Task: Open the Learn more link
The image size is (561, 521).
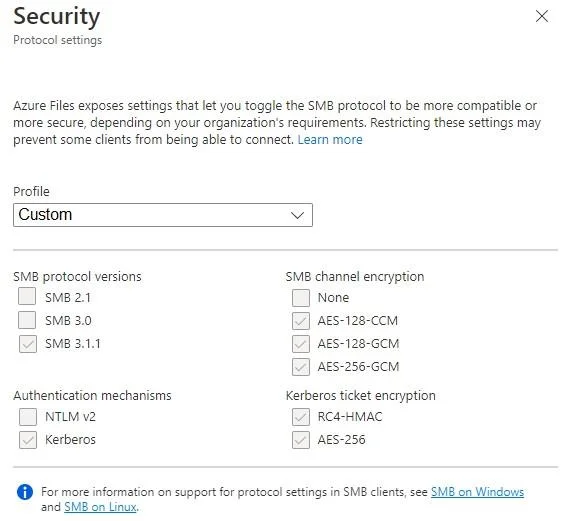Action: coord(330,139)
